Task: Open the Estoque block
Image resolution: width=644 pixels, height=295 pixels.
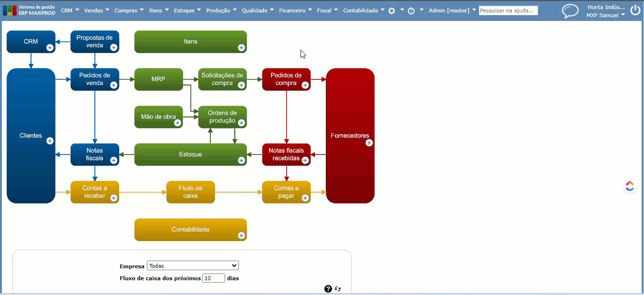Action: click(x=190, y=155)
